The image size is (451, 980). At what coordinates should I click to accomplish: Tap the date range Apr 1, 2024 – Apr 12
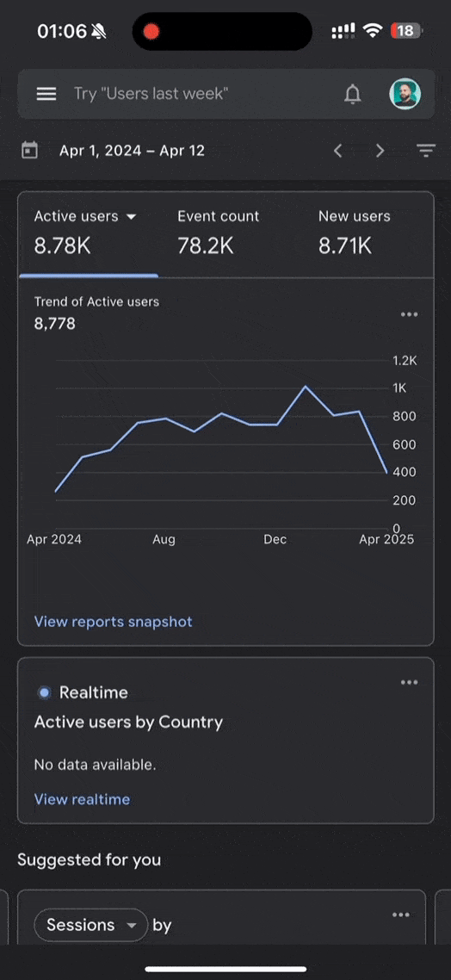132,151
